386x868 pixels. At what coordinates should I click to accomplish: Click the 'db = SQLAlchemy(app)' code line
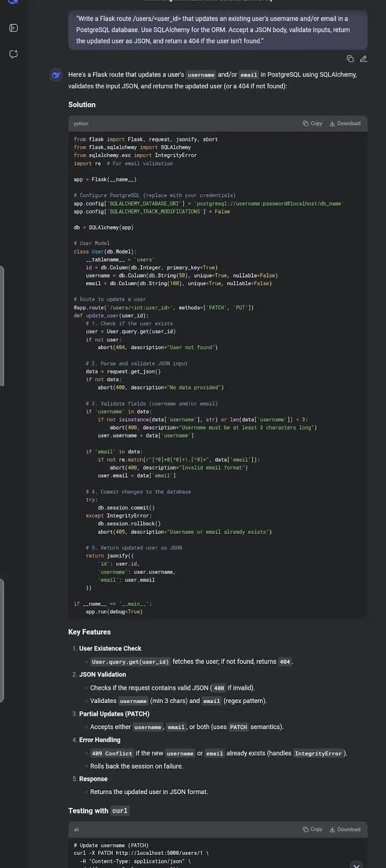click(104, 227)
